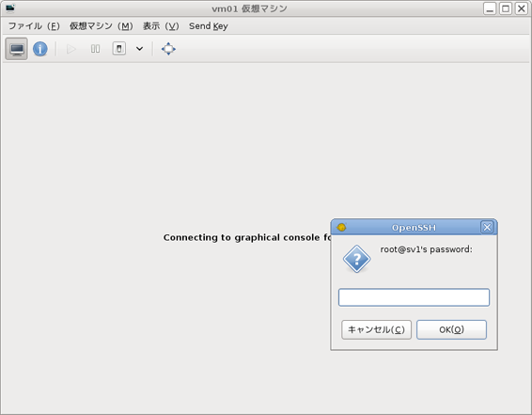The height and width of the screenshot is (415, 532).
Task: Shut down the virtual machine icon
Action: tap(119, 49)
